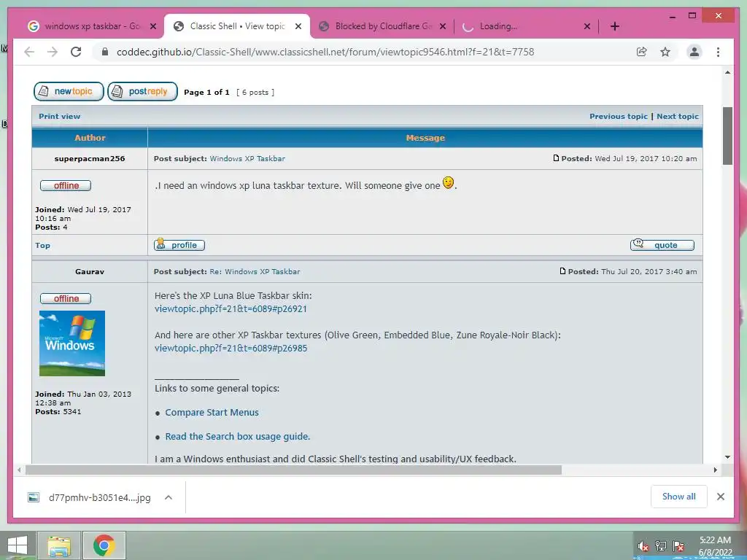747x560 pixels.
Task: Click post icon beside Wed Jul 19 date
Action: click(x=556, y=158)
